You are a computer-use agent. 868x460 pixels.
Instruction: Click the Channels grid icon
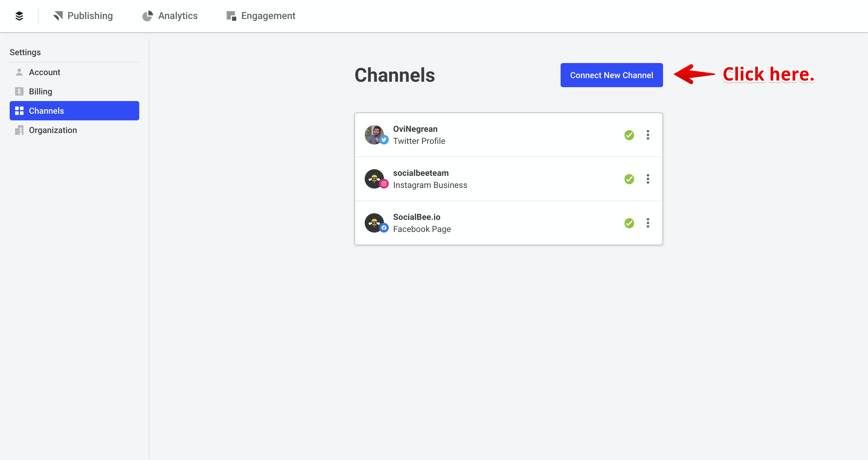pos(19,111)
